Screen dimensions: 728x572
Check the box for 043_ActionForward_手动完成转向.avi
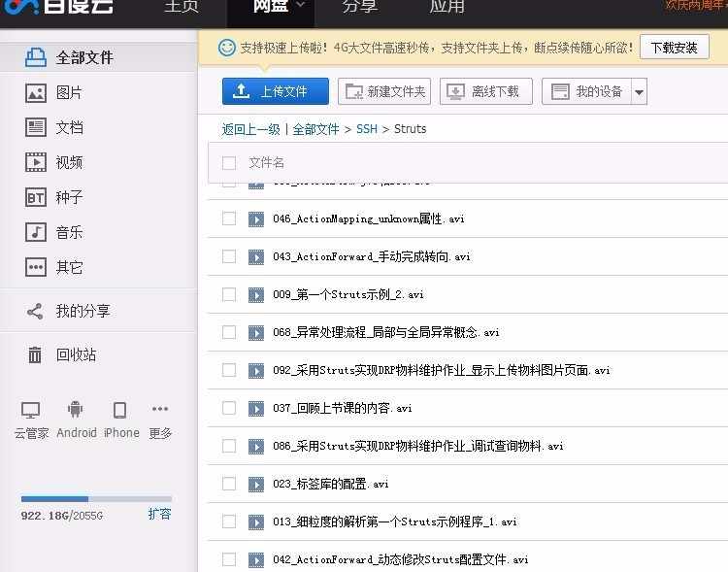229,256
